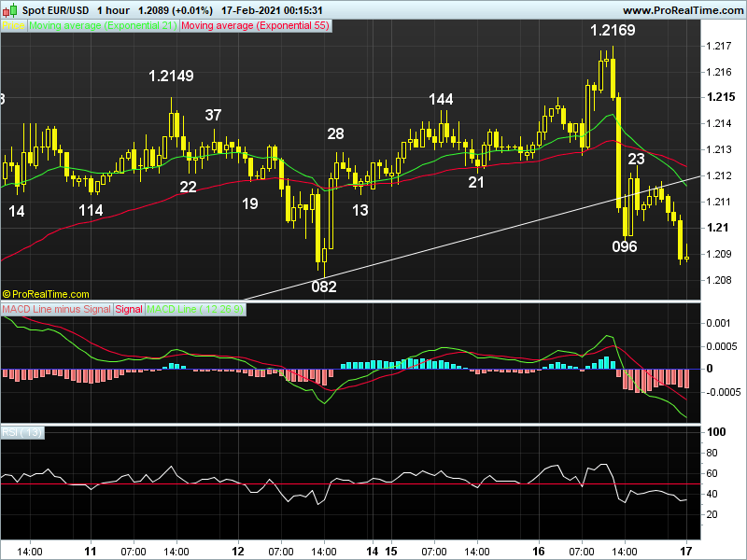Click the 28 annotation above the candles
This screenshot has width=747, height=560.
pos(335,133)
